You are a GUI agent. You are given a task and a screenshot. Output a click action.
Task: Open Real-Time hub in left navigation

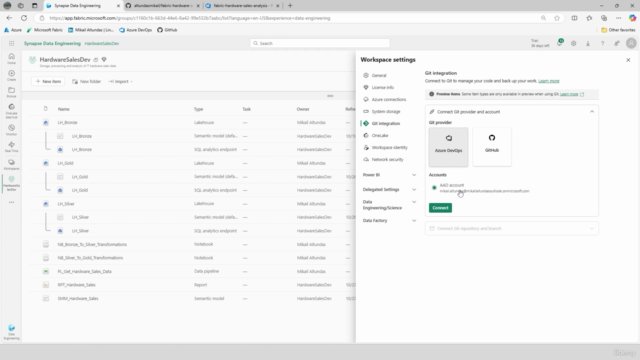point(11,147)
